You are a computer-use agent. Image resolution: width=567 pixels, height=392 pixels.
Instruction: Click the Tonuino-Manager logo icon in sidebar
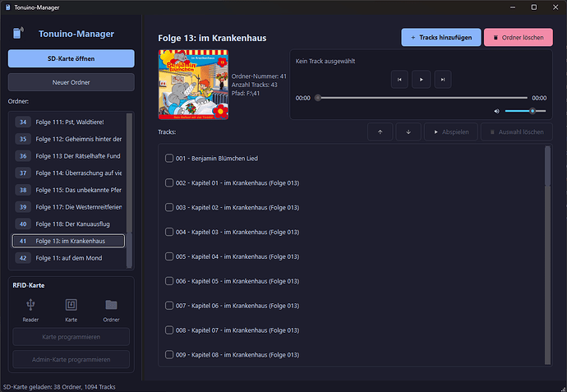coord(18,33)
